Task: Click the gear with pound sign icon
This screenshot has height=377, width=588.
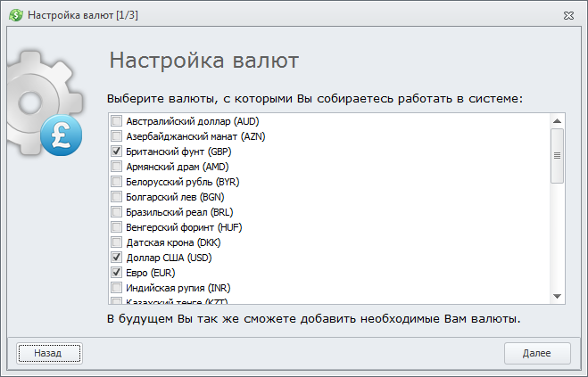Action: pos(40,105)
